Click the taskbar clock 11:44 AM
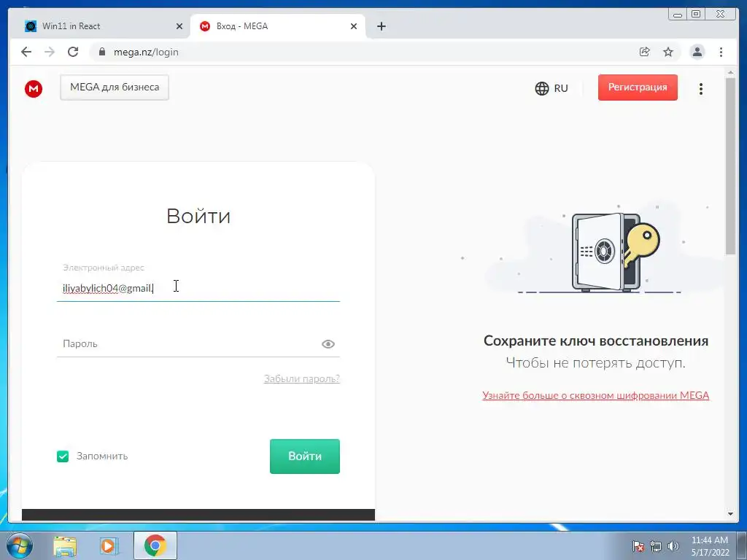The height and width of the screenshot is (560, 747). pyautogui.click(x=710, y=546)
